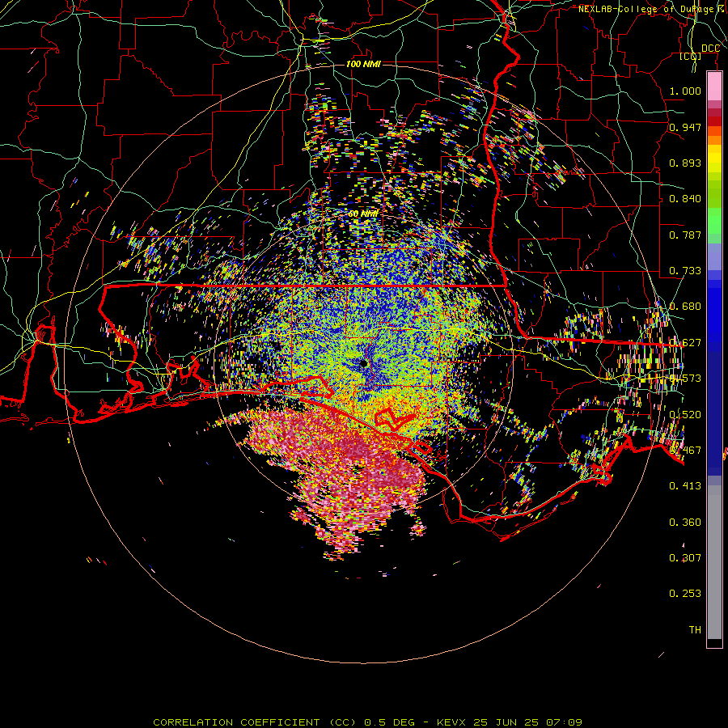The height and width of the screenshot is (728, 728).
Task: Pick the bright green band above 0.787
Action: (x=714, y=221)
